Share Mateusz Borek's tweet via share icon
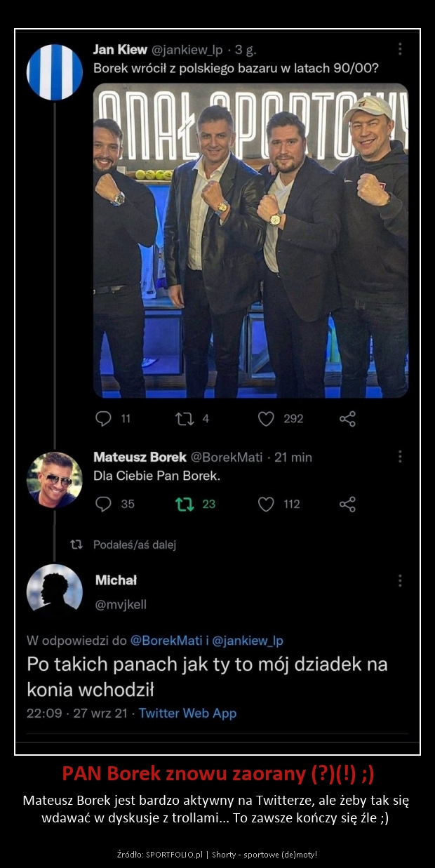 [x=347, y=504]
